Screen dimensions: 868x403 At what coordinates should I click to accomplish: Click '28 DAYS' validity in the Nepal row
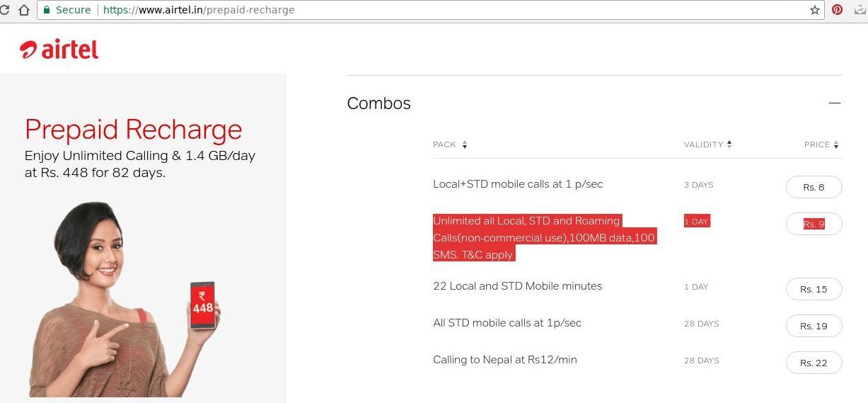701,361
